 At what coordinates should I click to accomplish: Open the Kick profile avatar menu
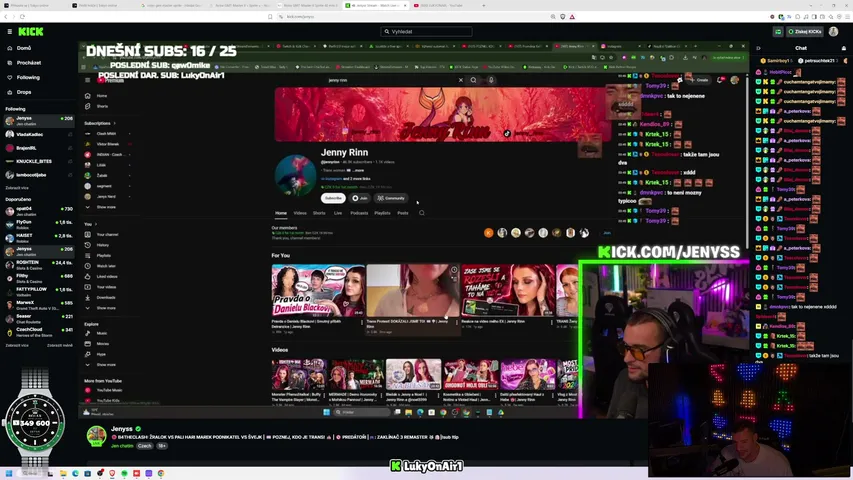[x=833, y=32]
